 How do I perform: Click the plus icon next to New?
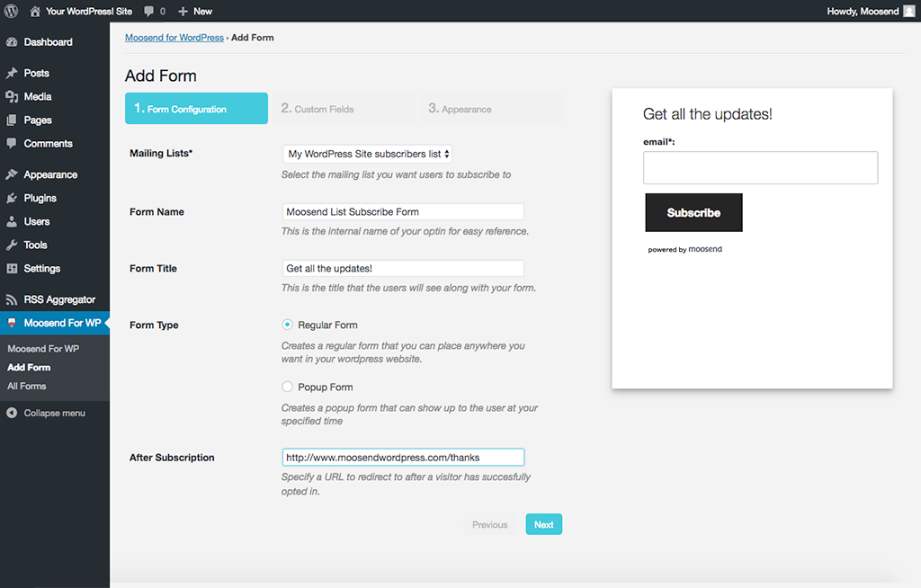point(183,11)
